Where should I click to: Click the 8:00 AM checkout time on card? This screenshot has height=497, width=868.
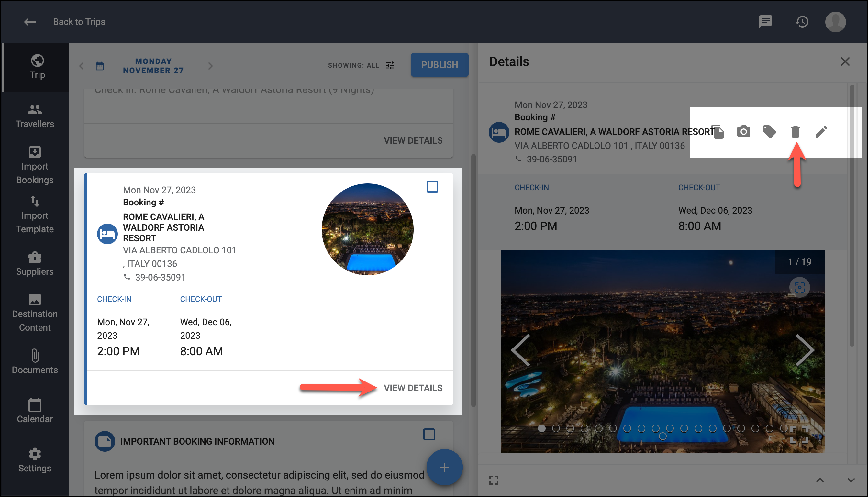(x=201, y=351)
